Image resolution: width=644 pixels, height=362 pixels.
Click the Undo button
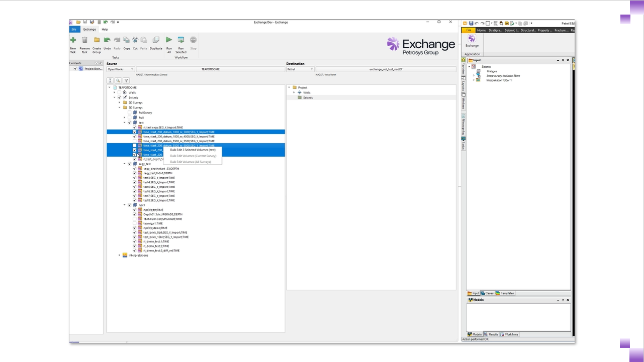pos(108,41)
